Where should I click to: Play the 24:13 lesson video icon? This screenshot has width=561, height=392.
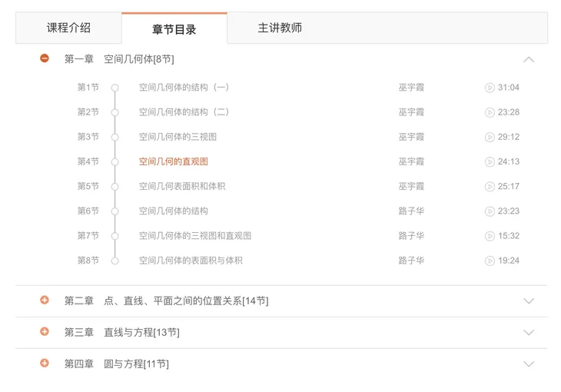pos(490,162)
